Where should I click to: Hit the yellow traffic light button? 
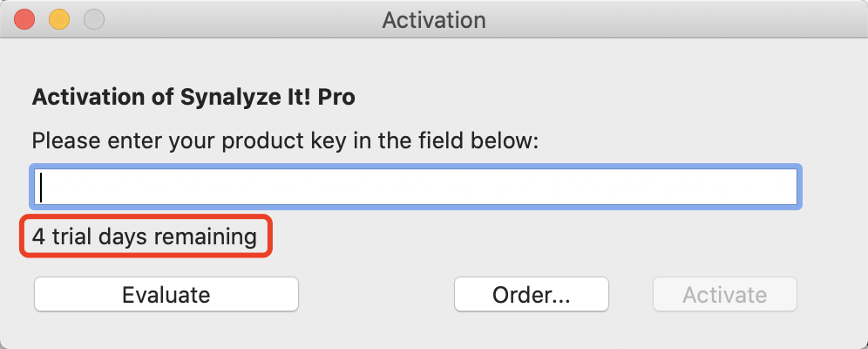[59, 19]
